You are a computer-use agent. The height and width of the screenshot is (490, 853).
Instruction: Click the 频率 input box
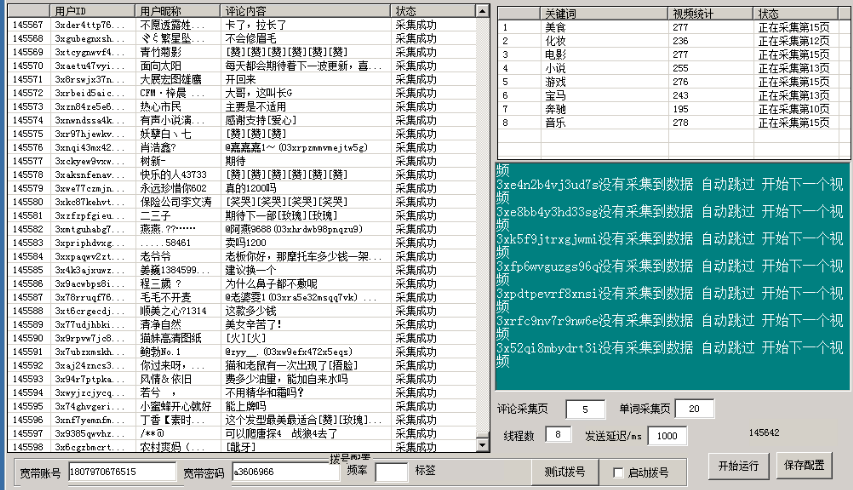point(391,472)
